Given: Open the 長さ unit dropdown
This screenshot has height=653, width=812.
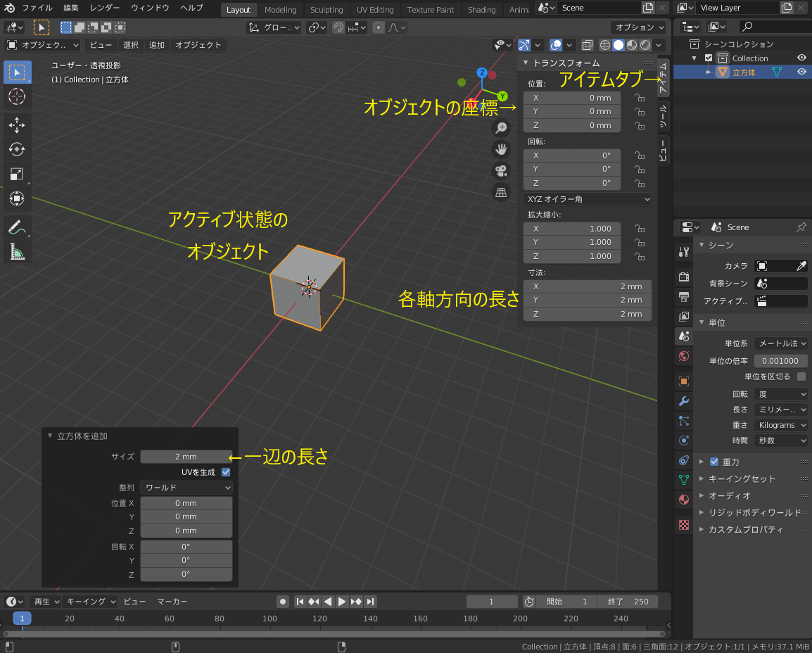Looking at the screenshot, I should [780, 410].
